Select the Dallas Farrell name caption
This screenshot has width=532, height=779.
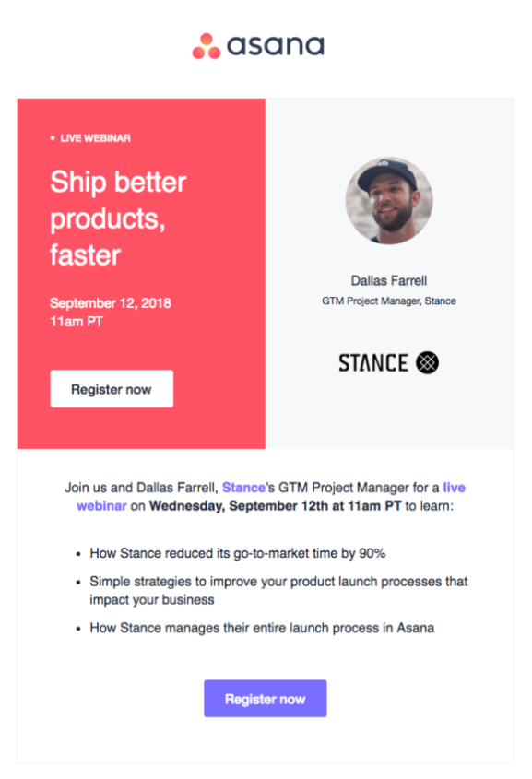pos(389,280)
